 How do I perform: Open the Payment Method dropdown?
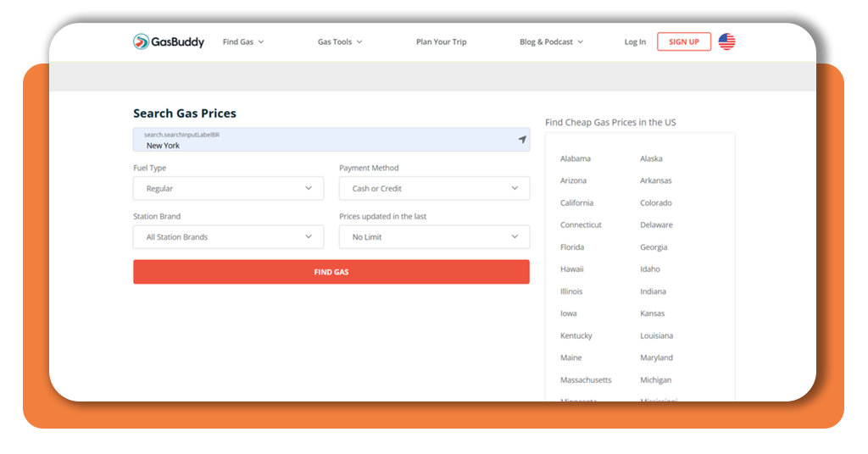tap(435, 189)
